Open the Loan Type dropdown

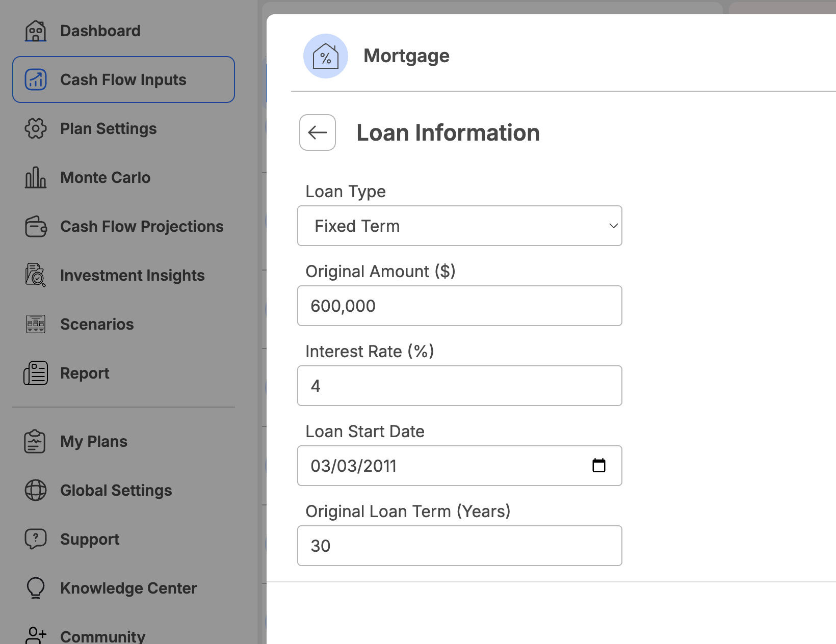(460, 226)
